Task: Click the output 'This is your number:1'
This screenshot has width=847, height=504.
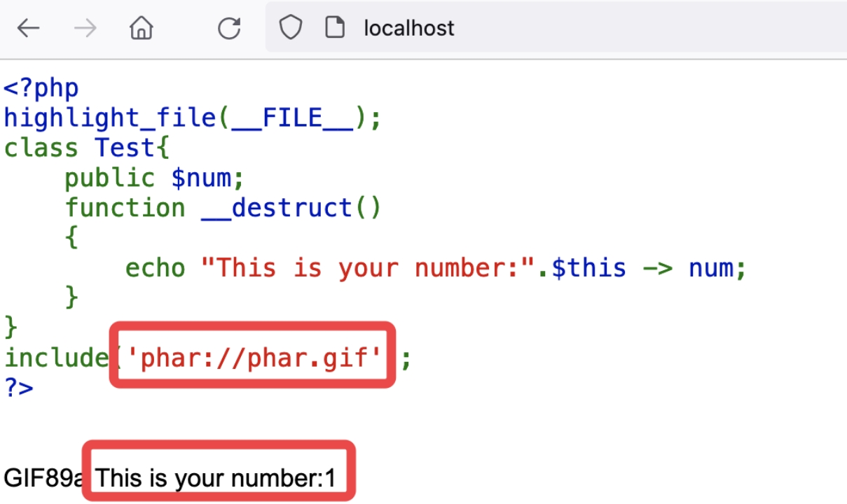Action: click(x=216, y=479)
